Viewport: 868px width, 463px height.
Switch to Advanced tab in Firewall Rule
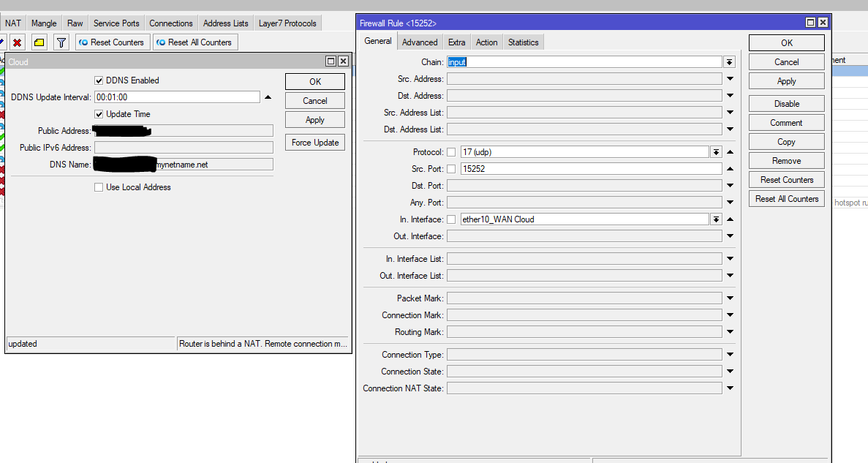coord(420,42)
